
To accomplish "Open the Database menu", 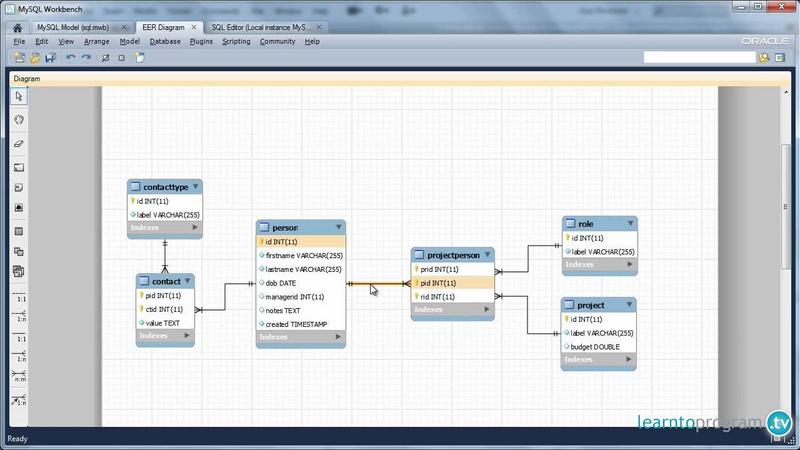I will (165, 41).
